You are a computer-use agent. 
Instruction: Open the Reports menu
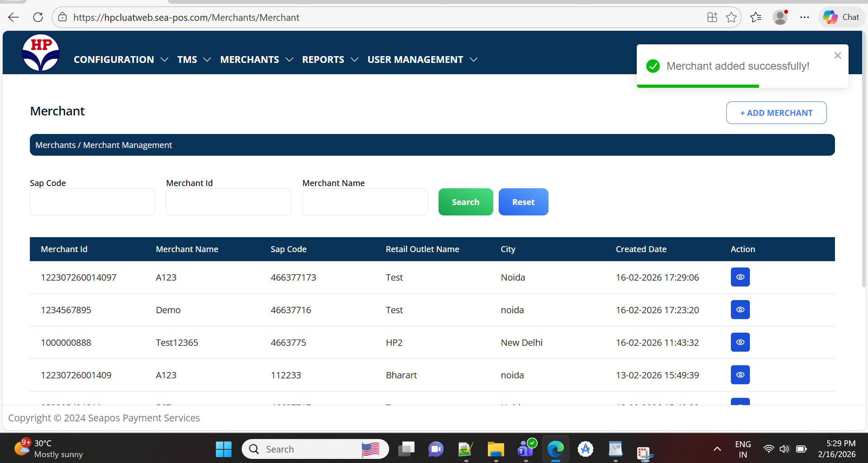click(330, 60)
